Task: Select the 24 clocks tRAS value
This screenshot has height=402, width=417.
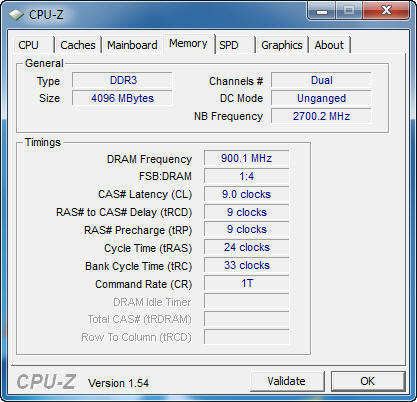Action: coord(247,248)
